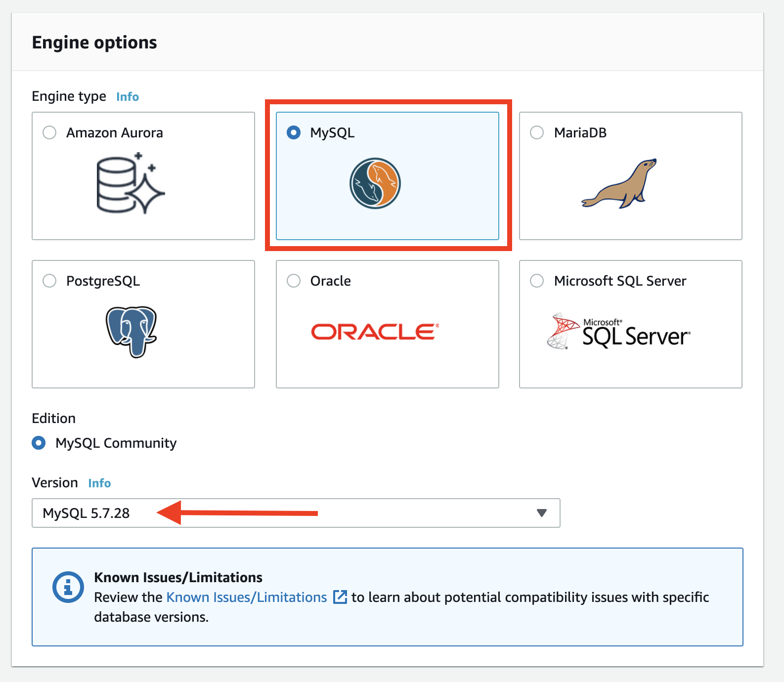784x682 pixels.
Task: Click the Amazon Aurora database sparkle icon
Action: (x=130, y=183)
